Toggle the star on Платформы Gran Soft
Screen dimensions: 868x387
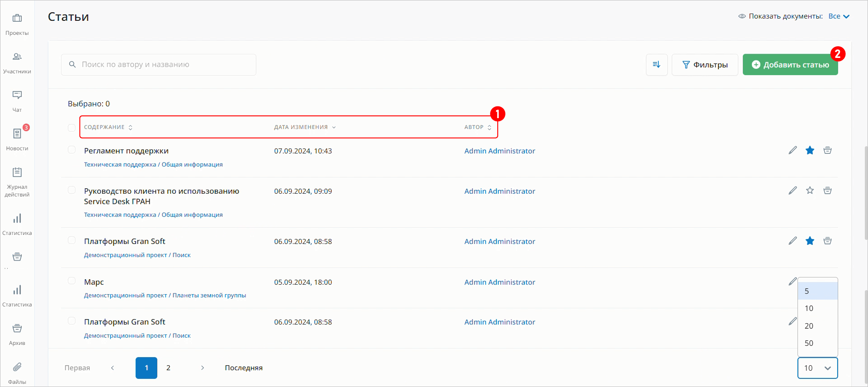point(810,241)
